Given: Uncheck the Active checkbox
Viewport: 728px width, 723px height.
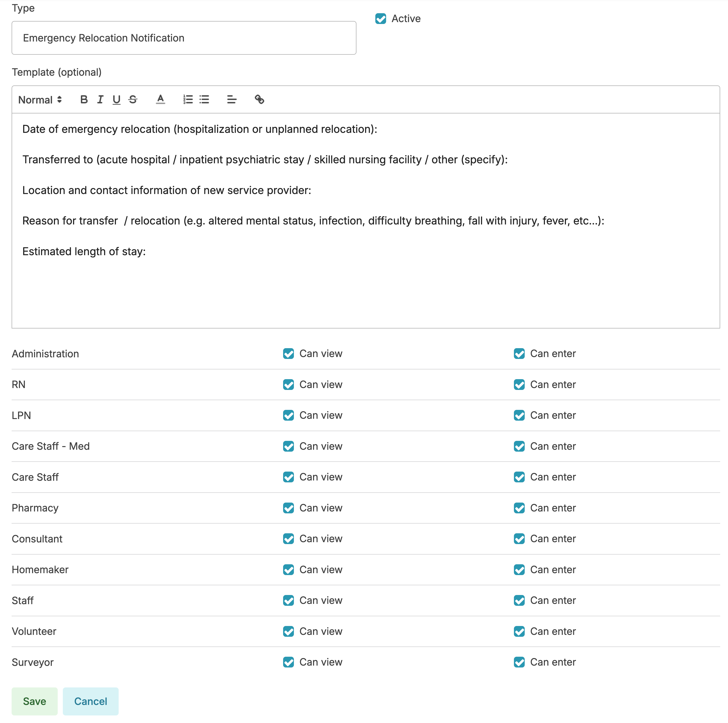Looking at the screenshot, I should (x=380, y=18).
